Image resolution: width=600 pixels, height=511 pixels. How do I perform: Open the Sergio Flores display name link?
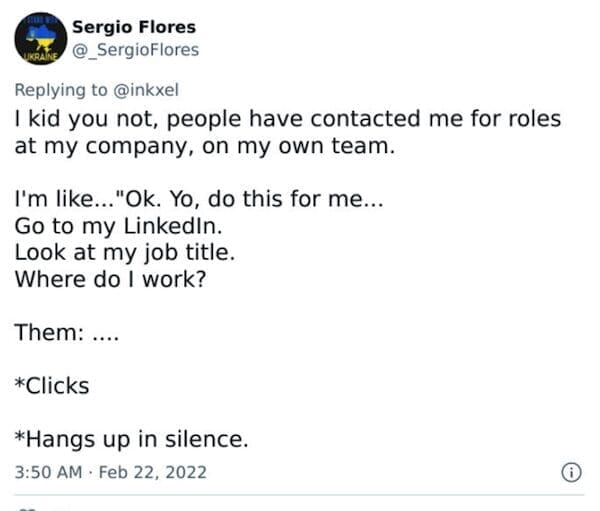134,27
